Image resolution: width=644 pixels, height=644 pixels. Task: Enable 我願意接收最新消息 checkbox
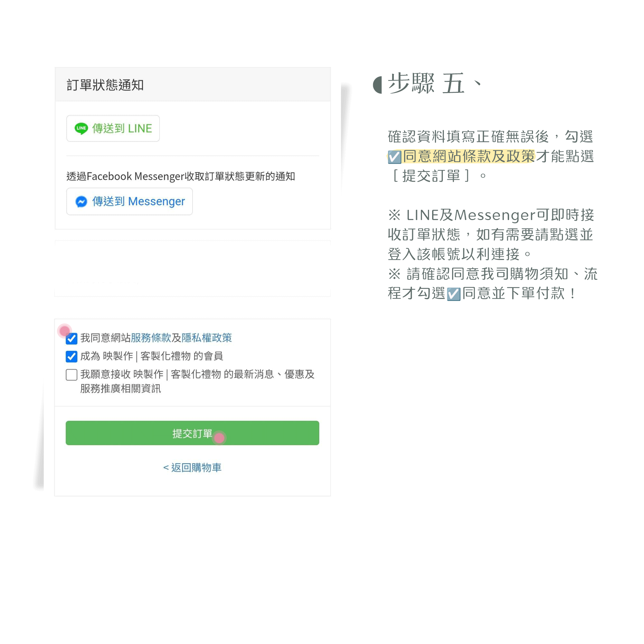(71, 375)
